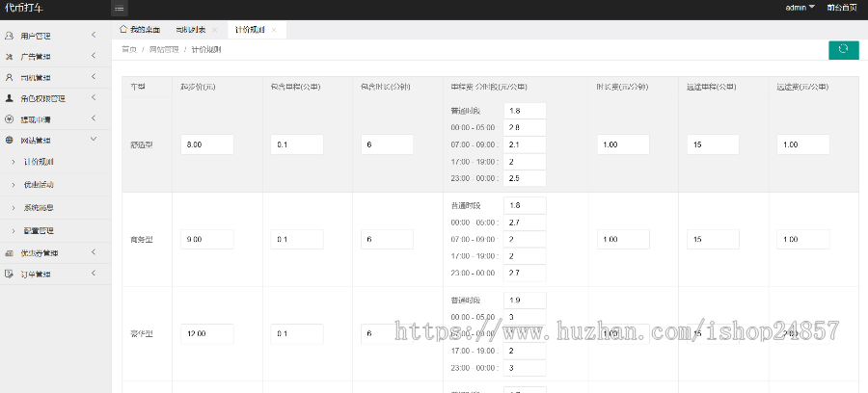Click the 商务型 包含时长 field
Screen dimensions: 868x393
click(387, 239)
